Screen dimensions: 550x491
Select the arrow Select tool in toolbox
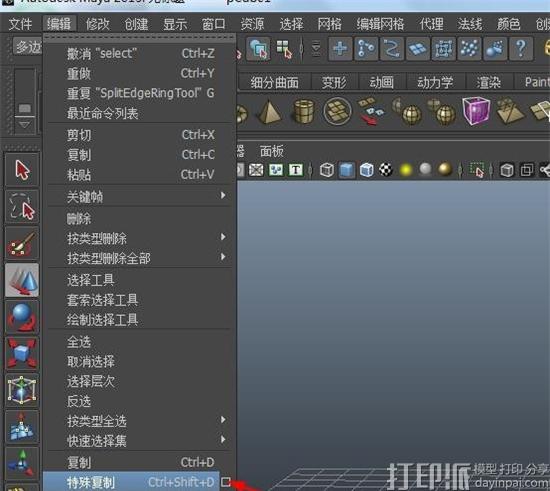click(x=22, y=170)
